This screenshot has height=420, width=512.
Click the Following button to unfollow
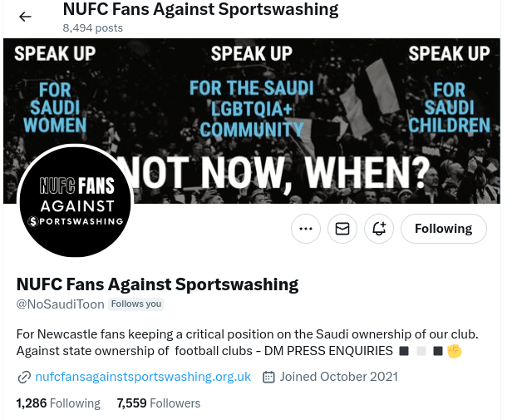[443, 229]
